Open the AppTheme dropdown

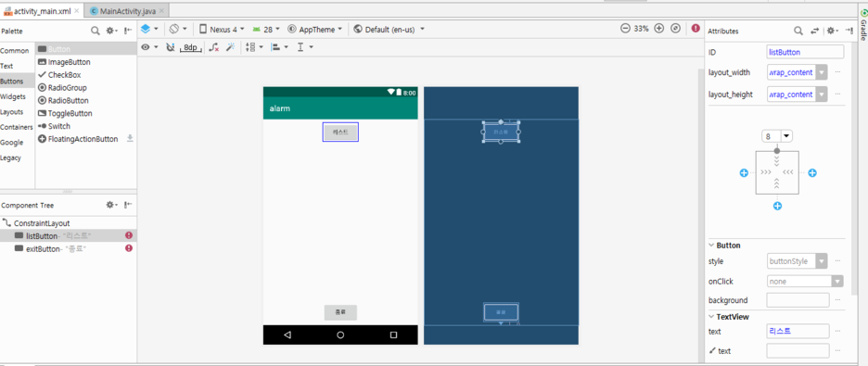[x=314, y=30]
